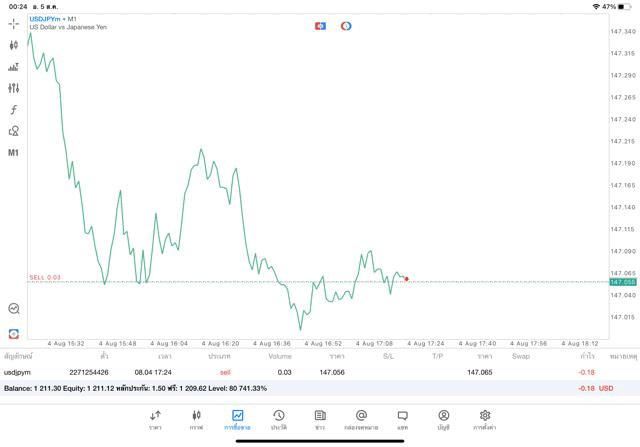Open the ประวัติ history tab

(x=278, y=419)
